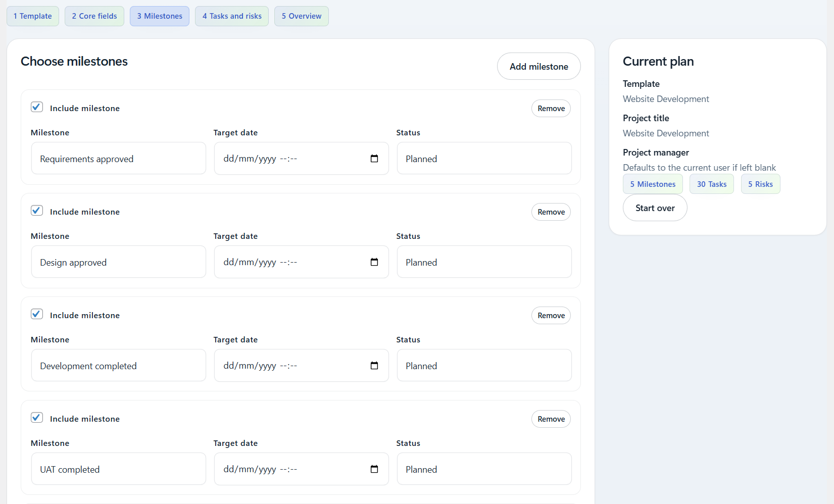Screen dimensions: 834x504
Task: Open Status dropdown for UAT completed
Action: [x=484, y=469]
